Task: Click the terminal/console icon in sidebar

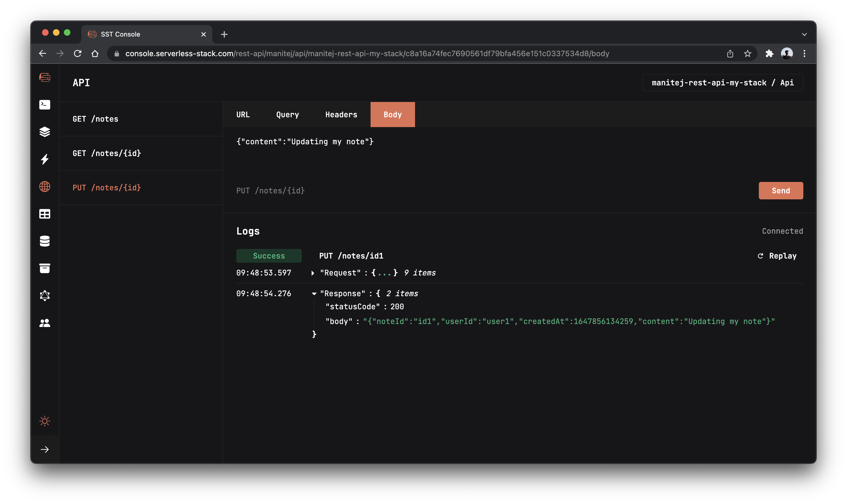Action: click(x=45, y=104)
